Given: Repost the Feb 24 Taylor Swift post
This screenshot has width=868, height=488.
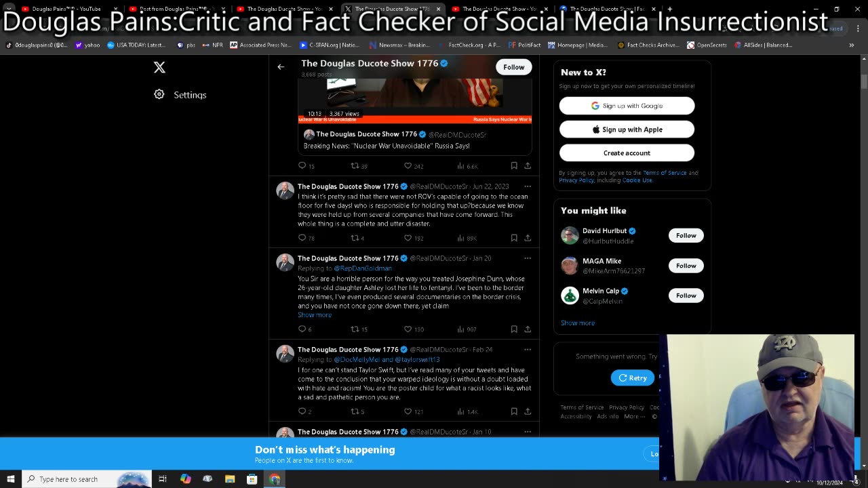Looking at the screenshot, I should (x=355, y=411).
